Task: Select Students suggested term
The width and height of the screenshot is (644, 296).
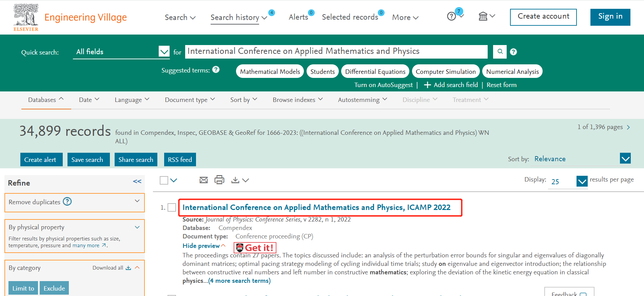Action: (323, 71)
